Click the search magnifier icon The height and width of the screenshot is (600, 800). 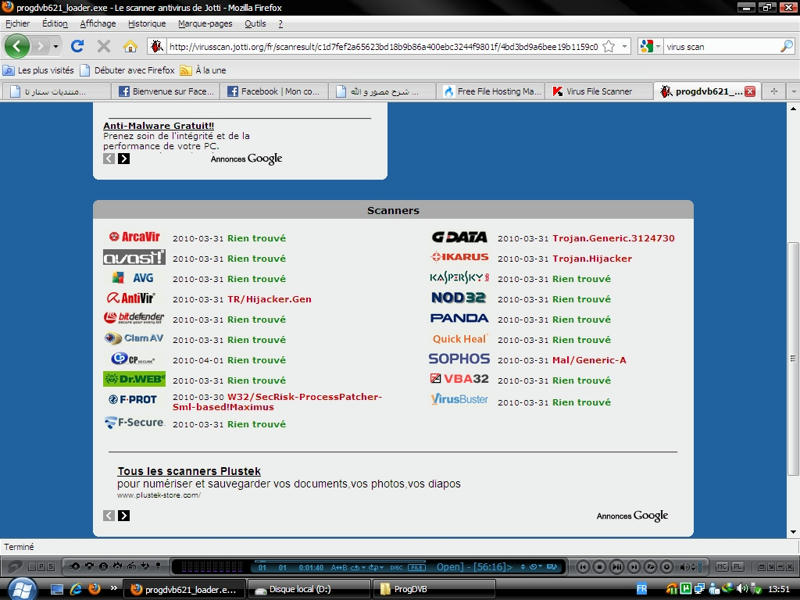[x=787, y=46]
